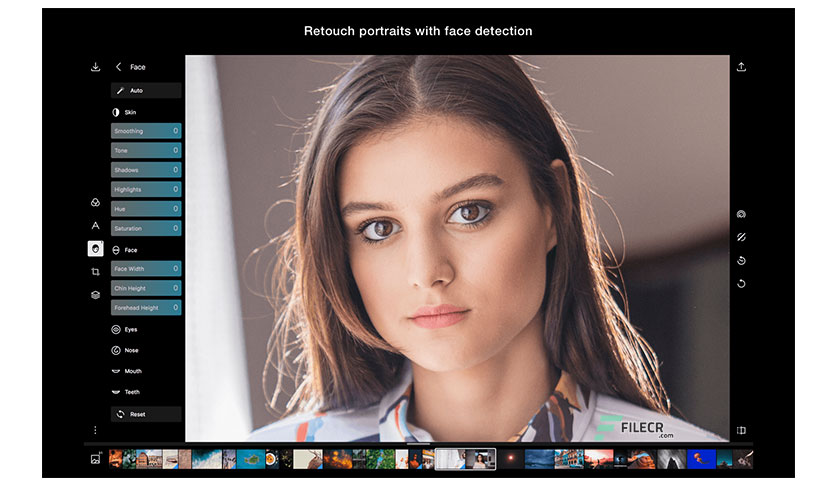Collapse the Skin section
The width and height of the screenshot is (836, 484).
[x=124, y=112]
